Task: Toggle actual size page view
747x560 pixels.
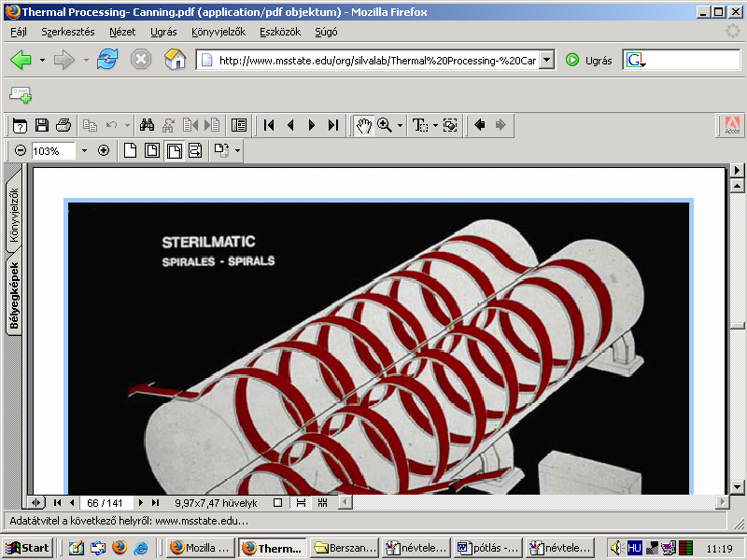Action: [x=130, y=151]
